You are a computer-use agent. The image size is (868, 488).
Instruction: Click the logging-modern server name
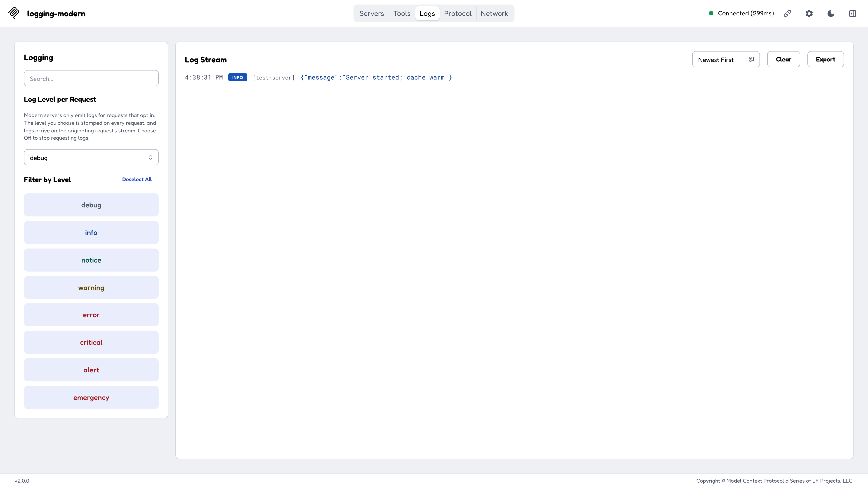(56, 14)
